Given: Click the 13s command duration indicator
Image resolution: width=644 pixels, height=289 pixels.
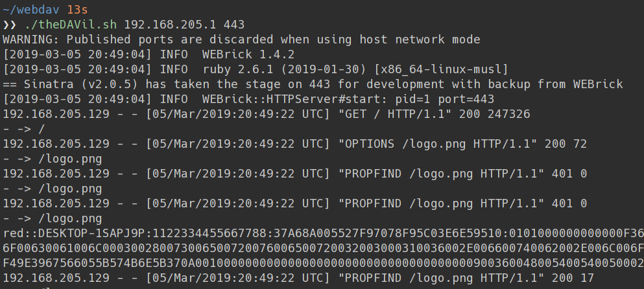Looking at the screenshot, I should coord(77,10).
